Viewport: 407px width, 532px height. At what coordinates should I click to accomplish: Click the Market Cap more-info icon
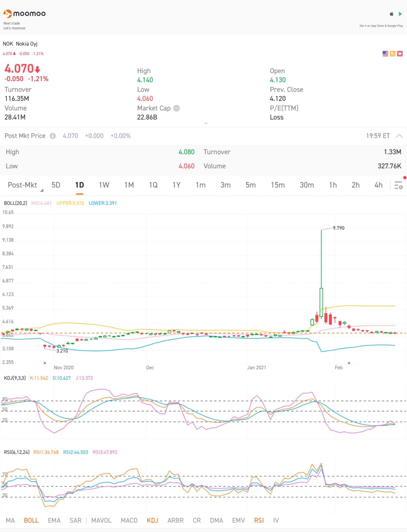pos(177,108)
